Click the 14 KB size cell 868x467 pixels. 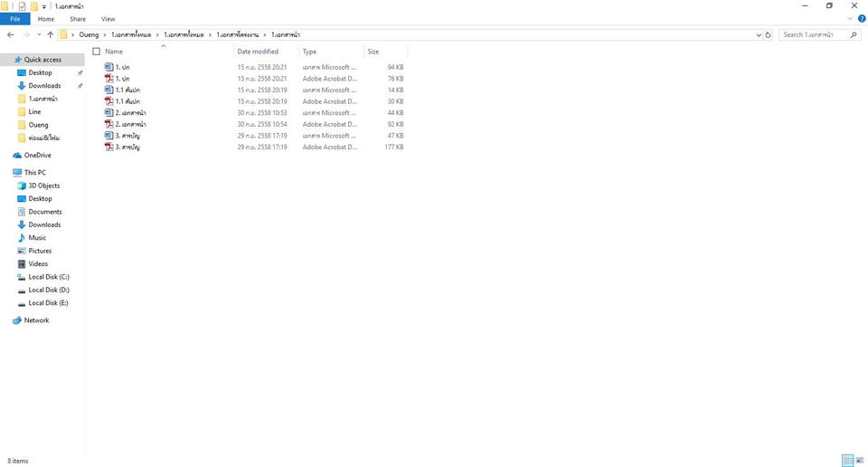[396, 90]
